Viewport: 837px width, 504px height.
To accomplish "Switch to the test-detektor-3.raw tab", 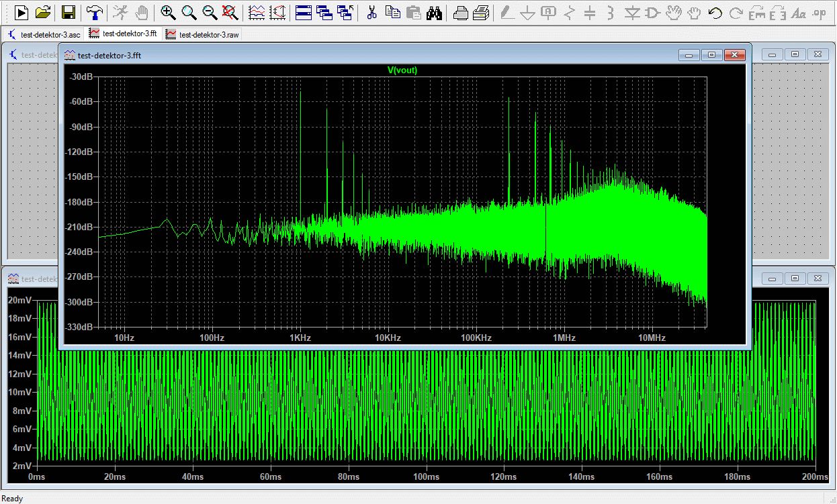I will point(202,34).
